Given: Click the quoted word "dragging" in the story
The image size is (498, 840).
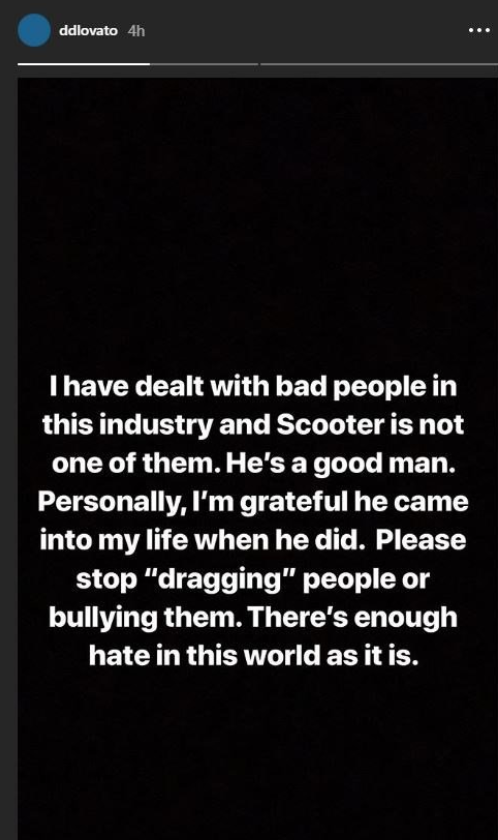Looking at the screenshot, I should click(221, 580).
